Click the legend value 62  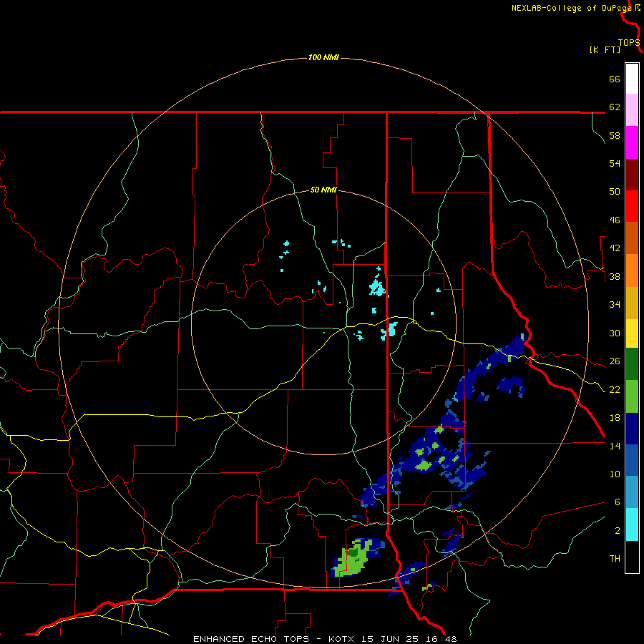(615, 107)
